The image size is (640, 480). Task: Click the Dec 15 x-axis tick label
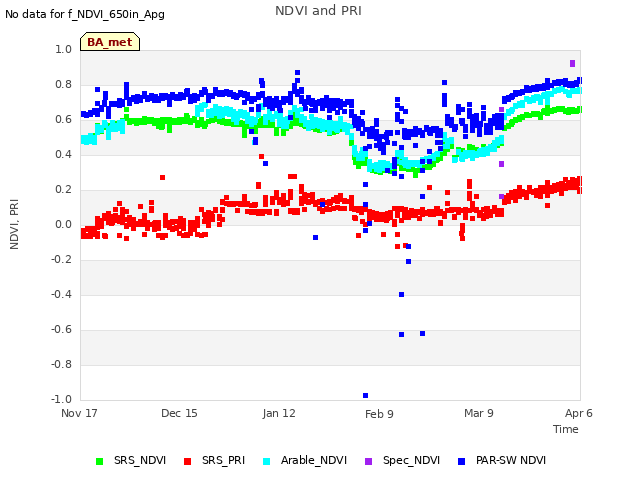click(179, 413)
